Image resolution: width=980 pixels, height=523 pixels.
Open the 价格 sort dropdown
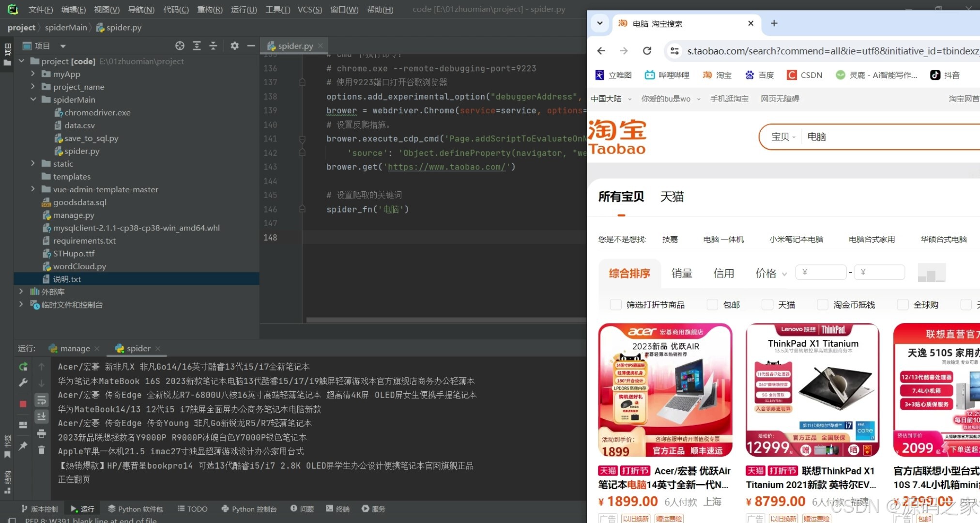[770, 273]
